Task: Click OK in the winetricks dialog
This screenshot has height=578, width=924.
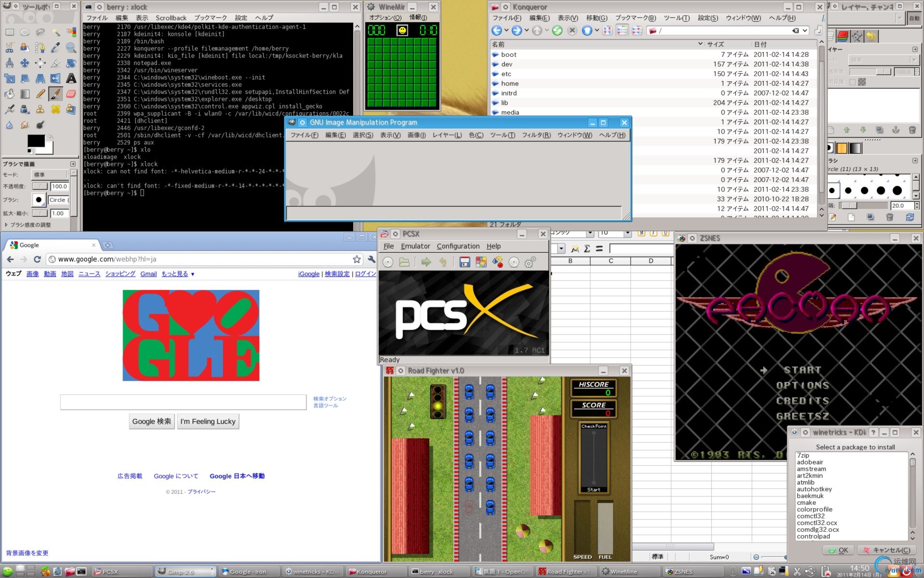Action: tap(838, 550)
